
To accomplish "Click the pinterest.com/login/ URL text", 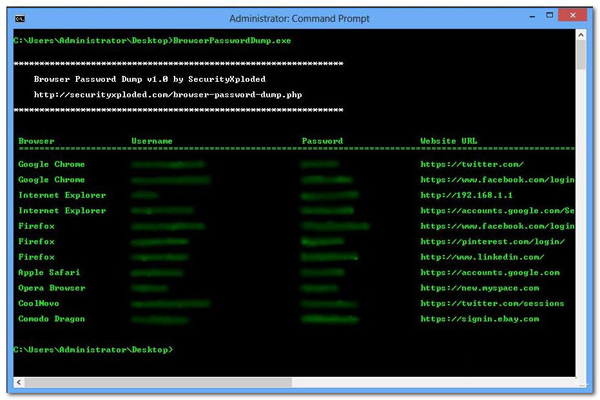I will [x=492, y=242].
